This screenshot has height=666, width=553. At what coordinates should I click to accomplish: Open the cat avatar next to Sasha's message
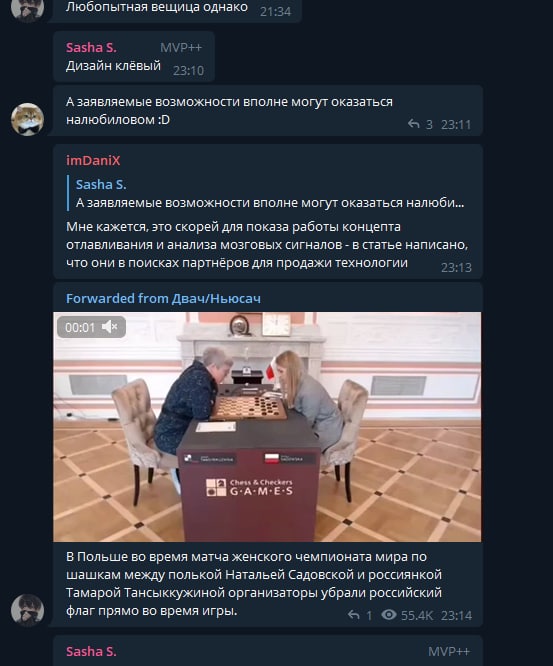[x=28, y=119]
